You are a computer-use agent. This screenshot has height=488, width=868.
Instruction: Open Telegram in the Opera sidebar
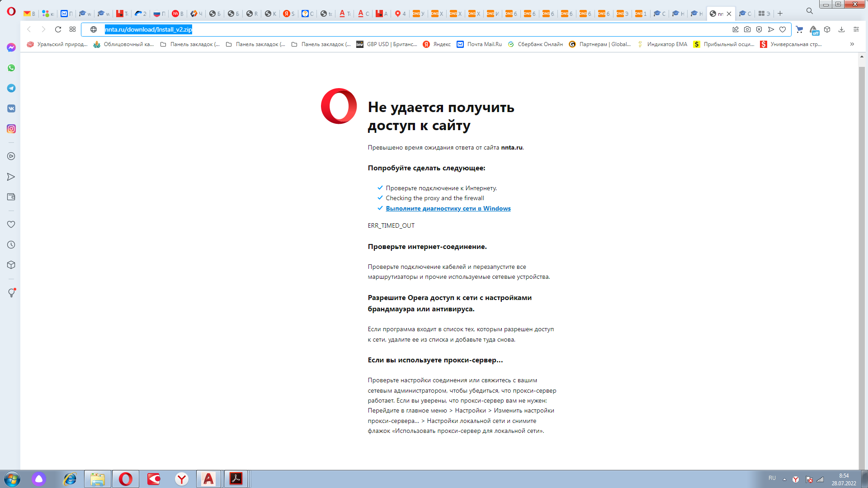tap(11, 88)
